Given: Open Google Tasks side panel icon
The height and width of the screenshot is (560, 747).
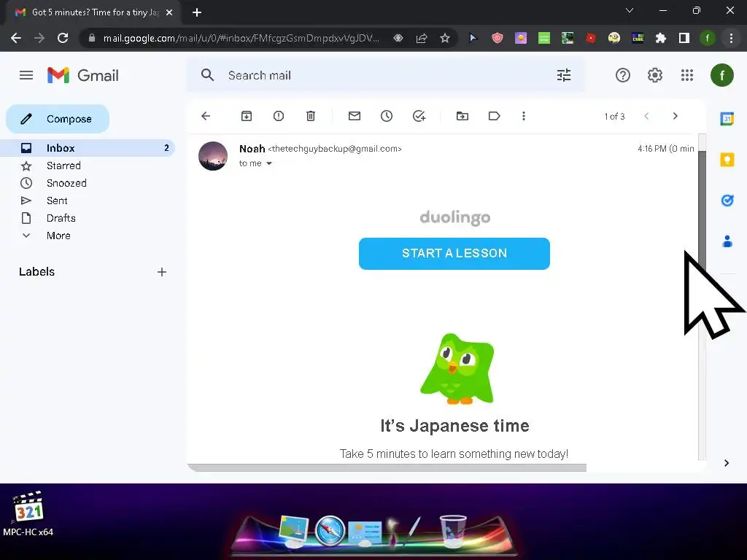Looking at the screenshot, I should [x=727, y=201].
